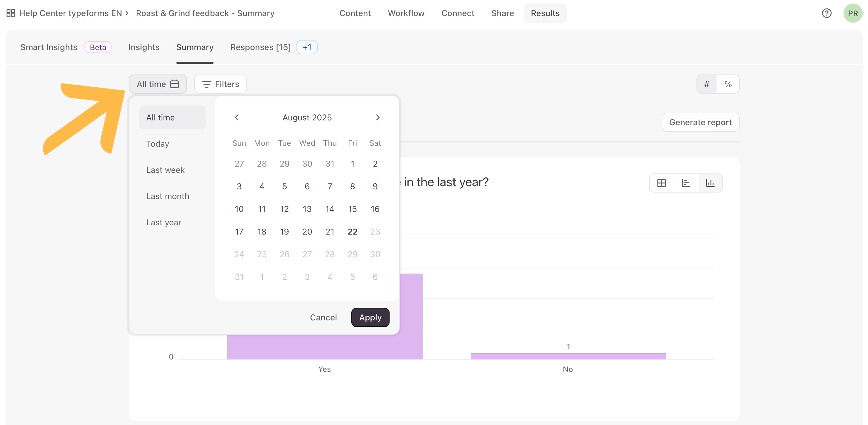Switch to horizontal bar chart icon

686,183
